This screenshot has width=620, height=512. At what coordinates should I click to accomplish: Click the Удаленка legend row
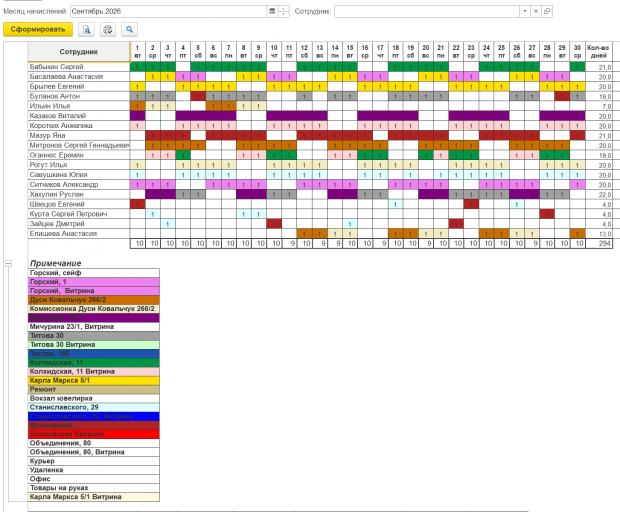94,470
